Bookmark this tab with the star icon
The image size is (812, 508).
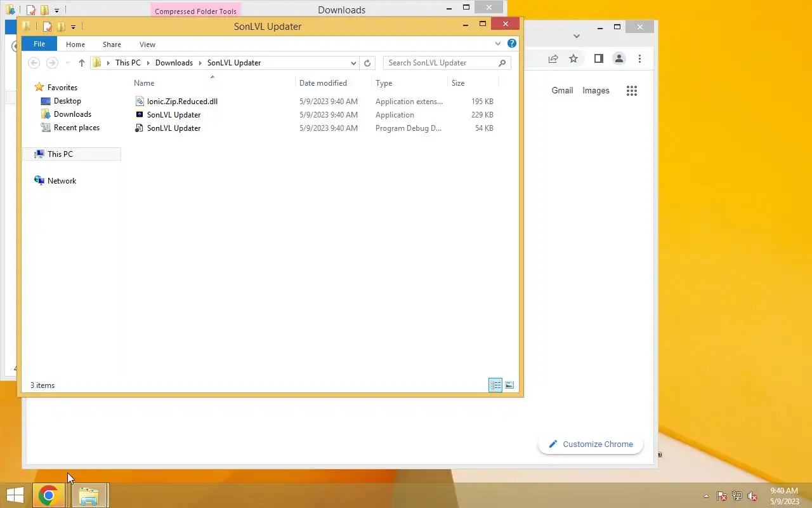tap(573, 58)
